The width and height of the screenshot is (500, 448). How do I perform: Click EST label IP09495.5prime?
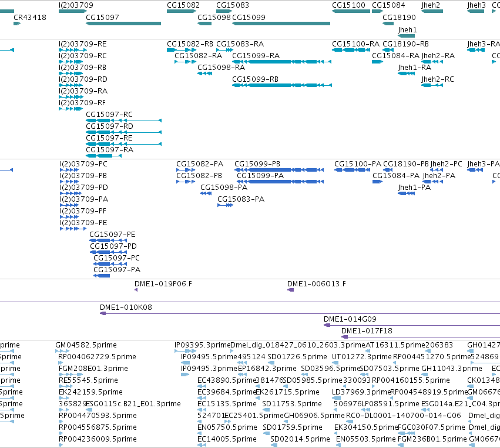209,357
